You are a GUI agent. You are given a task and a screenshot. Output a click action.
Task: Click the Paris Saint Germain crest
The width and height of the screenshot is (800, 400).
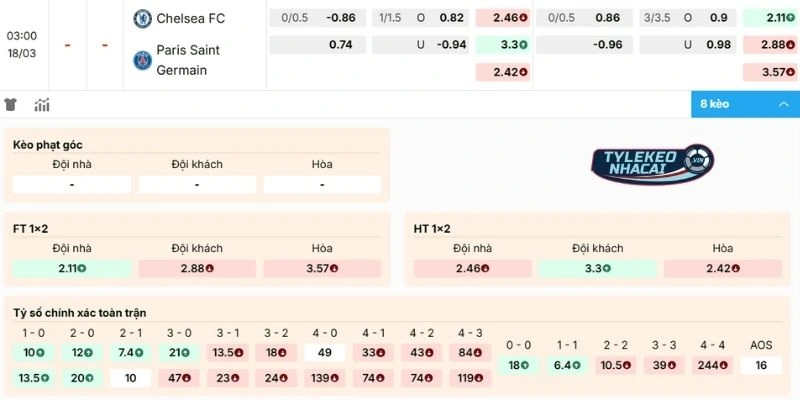tap(142, 60)
